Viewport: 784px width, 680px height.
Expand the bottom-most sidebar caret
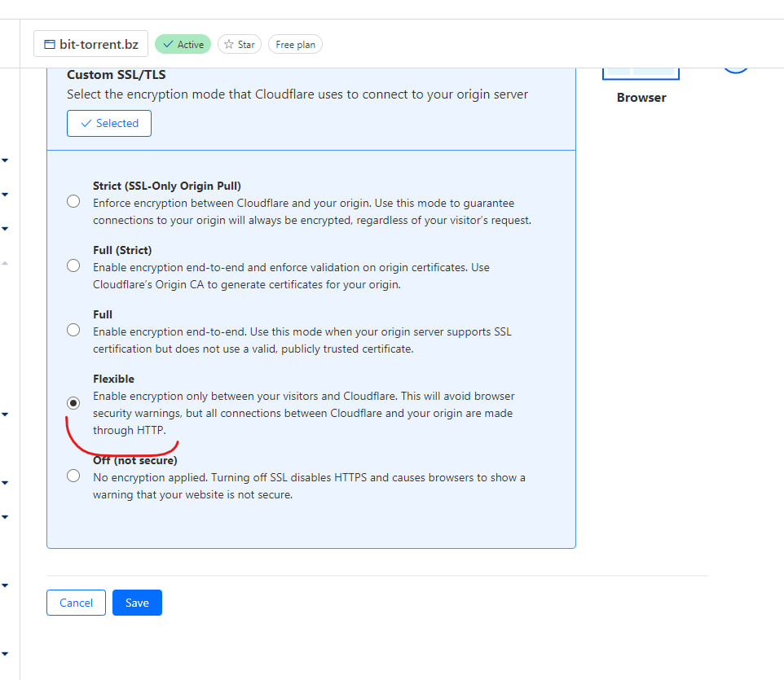point(5,653)
